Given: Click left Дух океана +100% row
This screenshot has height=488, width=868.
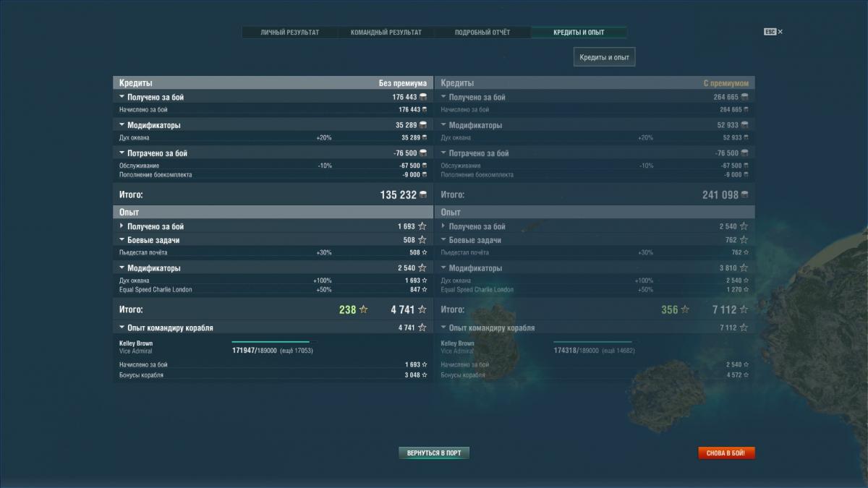Looking at the screenshot, I should click(x=273, y=281).
